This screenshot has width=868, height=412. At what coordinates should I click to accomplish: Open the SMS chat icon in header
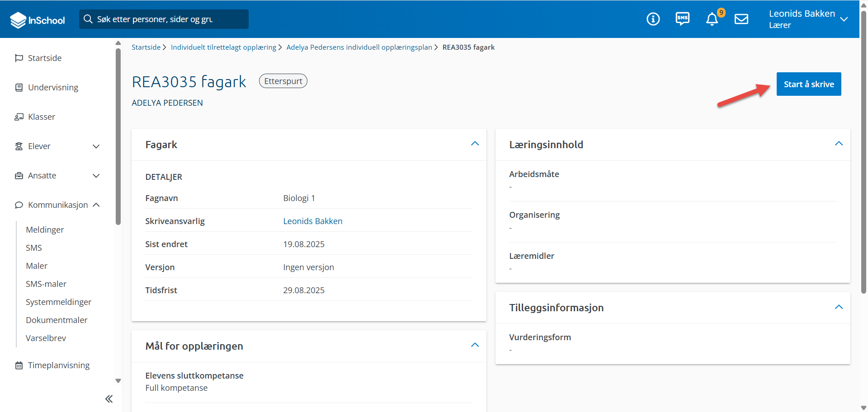[682, 19]
